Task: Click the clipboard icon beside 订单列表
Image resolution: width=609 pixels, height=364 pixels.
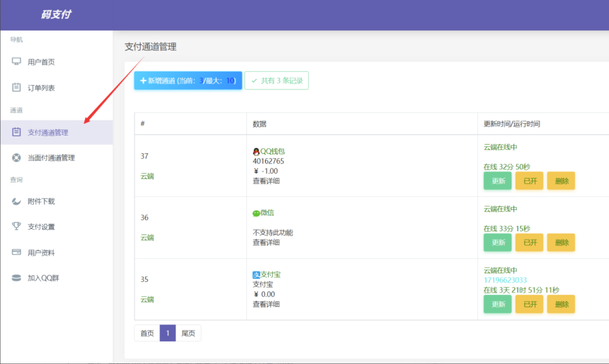Action: coord(16,87)
